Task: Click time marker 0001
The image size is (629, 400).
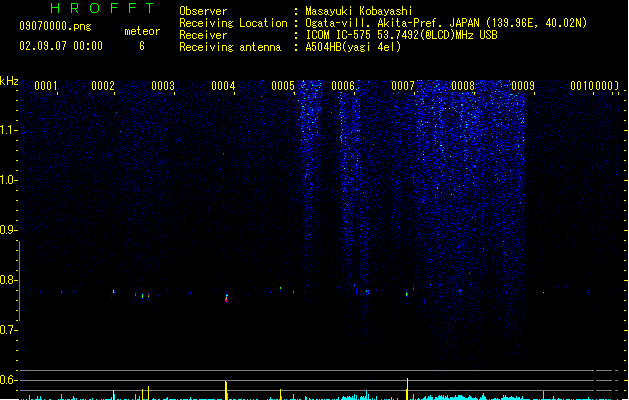Action: pyautogui.click(x=46, y=86)
